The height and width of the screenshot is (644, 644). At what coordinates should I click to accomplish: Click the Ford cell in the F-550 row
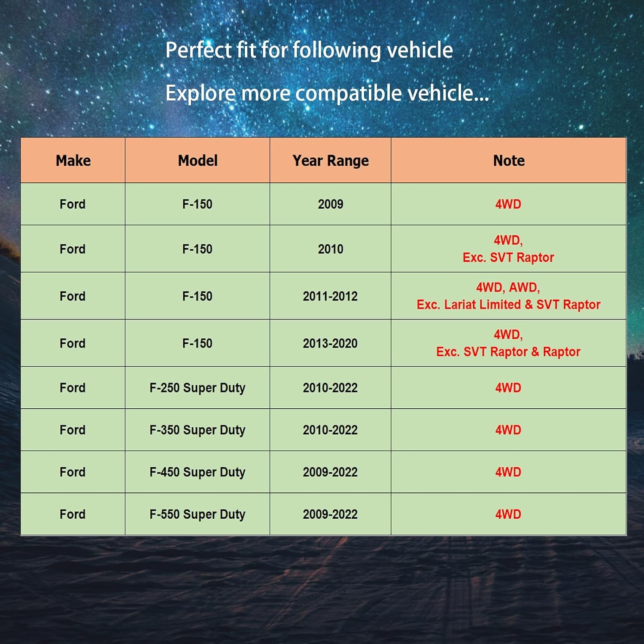73,514
